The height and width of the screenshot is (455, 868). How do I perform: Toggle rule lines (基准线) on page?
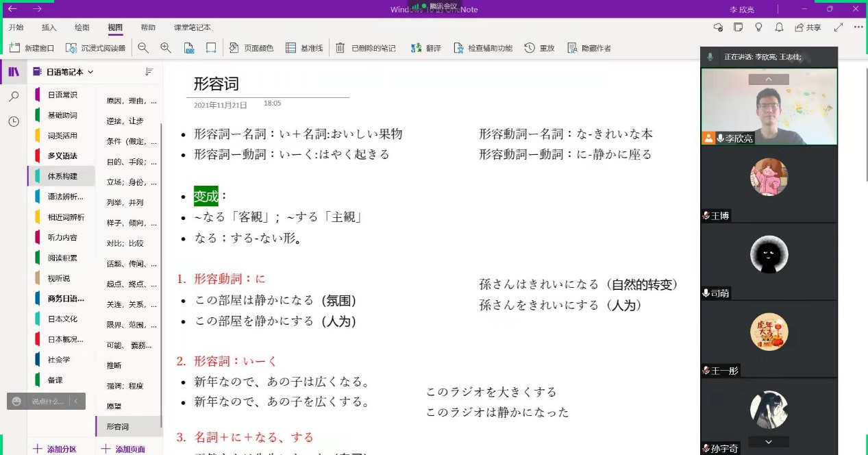coord(303,48)
